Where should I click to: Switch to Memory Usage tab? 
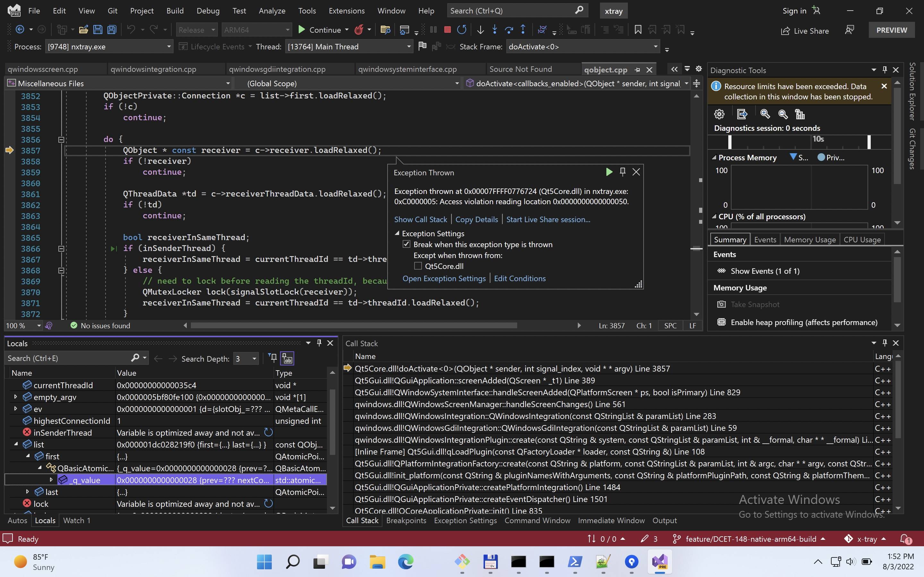pyautogui.click(x=809, y=238)
